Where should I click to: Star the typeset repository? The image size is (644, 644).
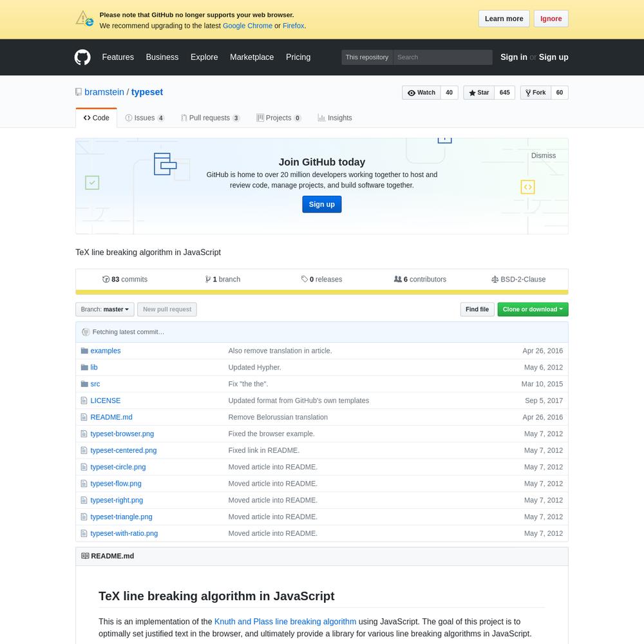(x=479, y=92)
